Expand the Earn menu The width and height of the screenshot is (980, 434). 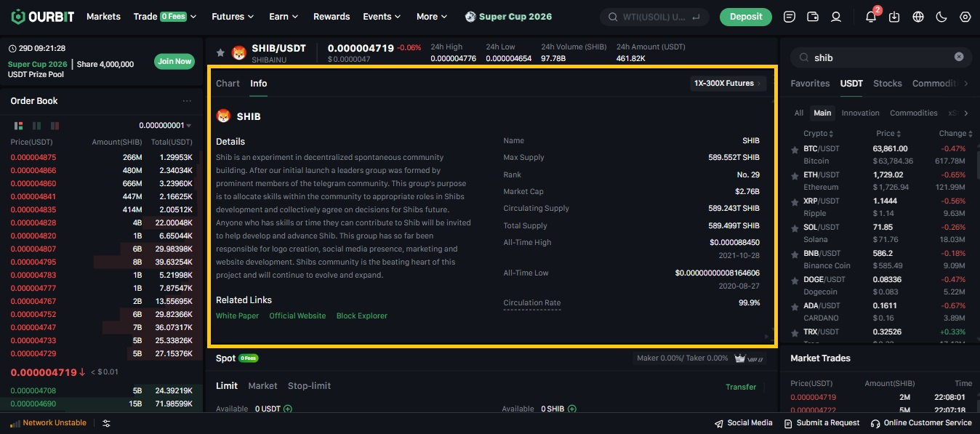click(x=284, y=16)
